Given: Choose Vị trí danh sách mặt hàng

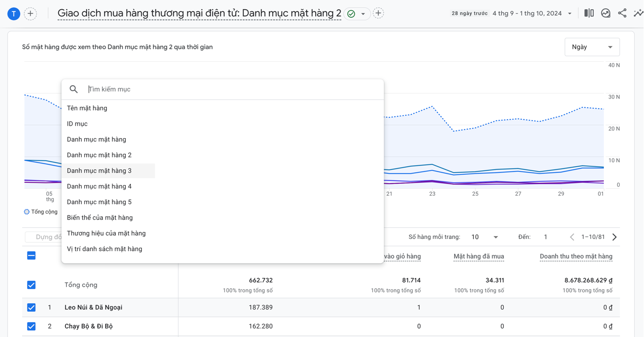Looking at the screenshot, I should click(105, 249).
